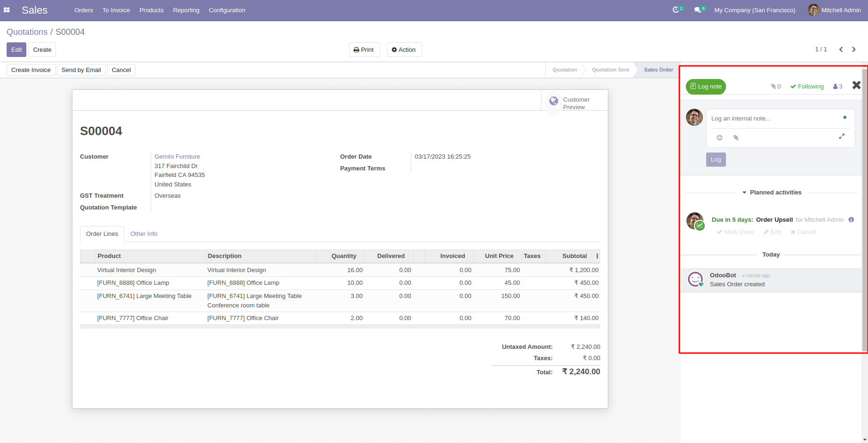Switch to the Other Info tab
The width and height of the screenshot is (868, 443).
click(143, 234)
